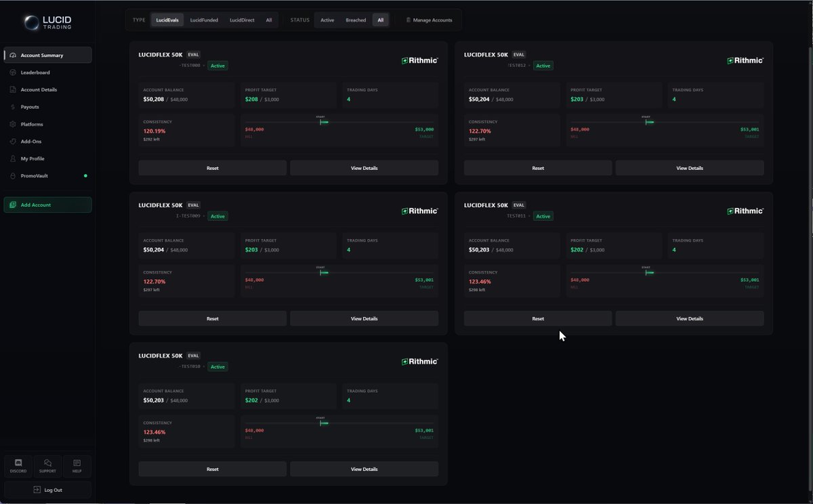Click the $53,000 target value on TEST008 card
813x504 pixels.
(424, 129)
